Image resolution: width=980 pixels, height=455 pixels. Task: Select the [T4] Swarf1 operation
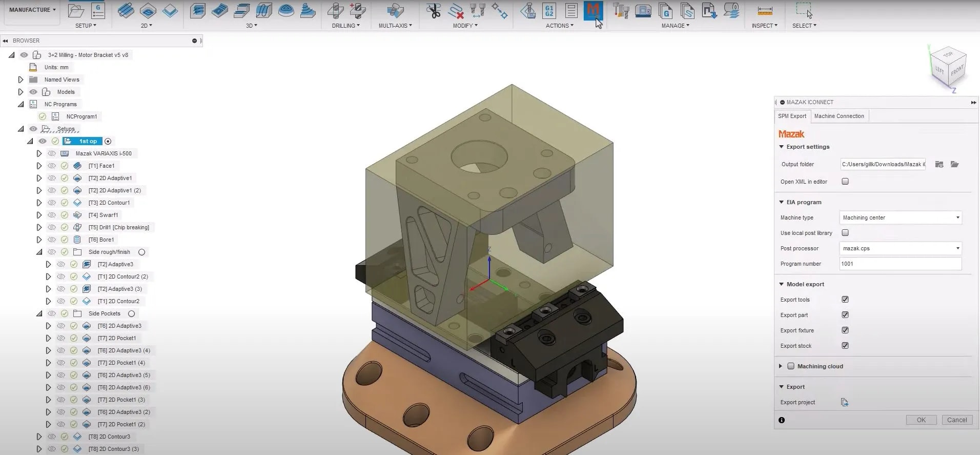click(103, 215)
